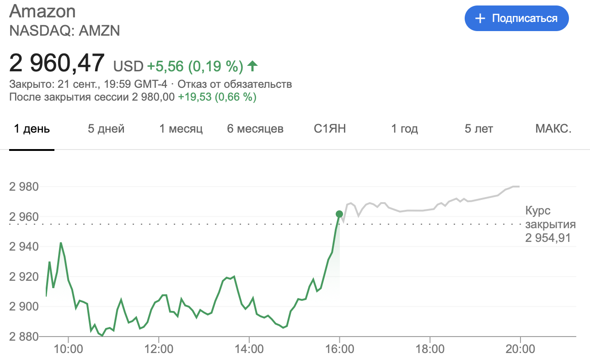
Task: Switch to the 1 год tab
Action: [x=405, y=129]
